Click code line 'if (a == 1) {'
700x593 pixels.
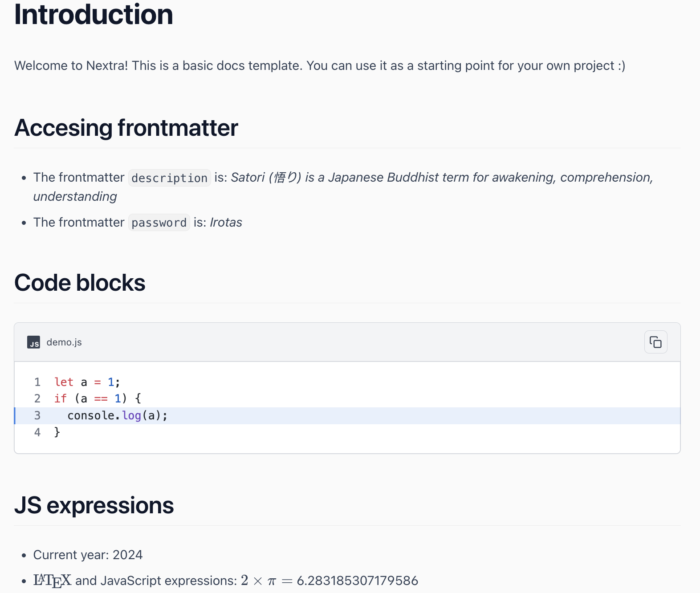coord(98,398)
